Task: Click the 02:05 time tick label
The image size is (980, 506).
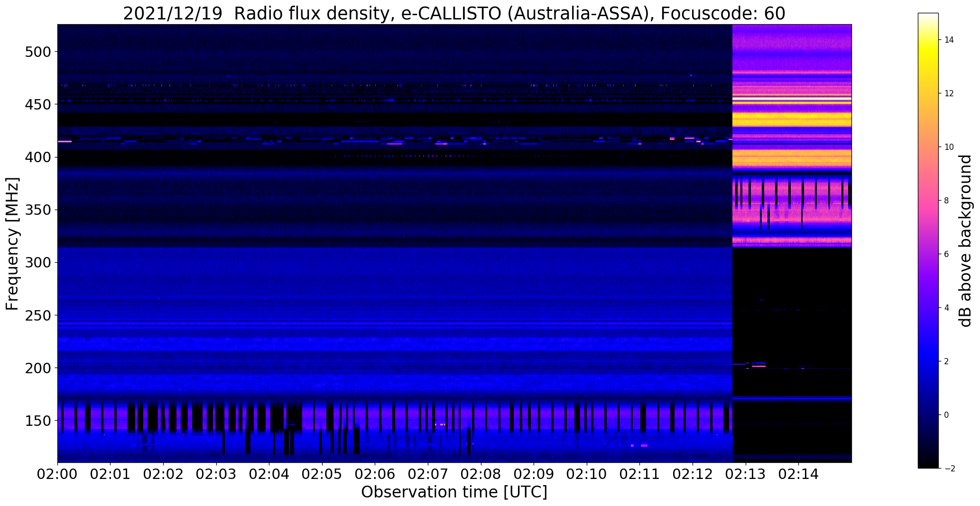Action: (x=323, y=474)
